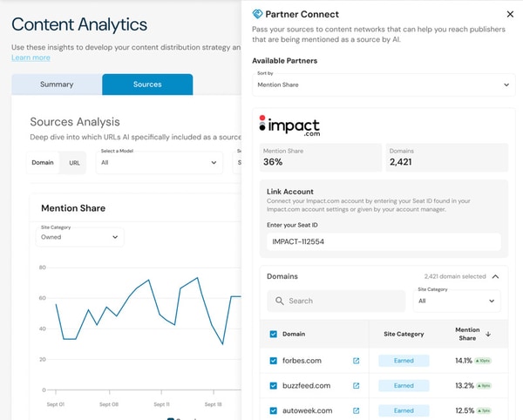
Task: Click the Learn more link
Action: (31, 58)
